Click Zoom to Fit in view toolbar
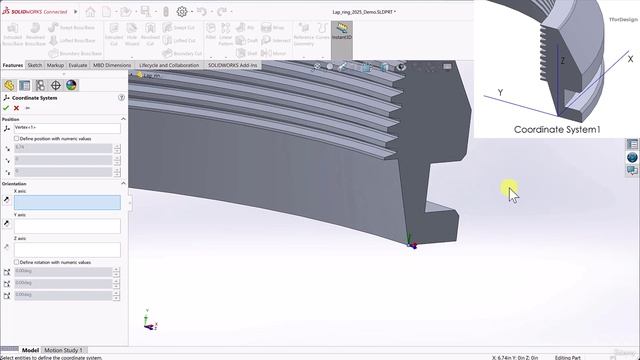Image resolution: width=640 pixels, height=360 pixels. [x=317, y=67]
